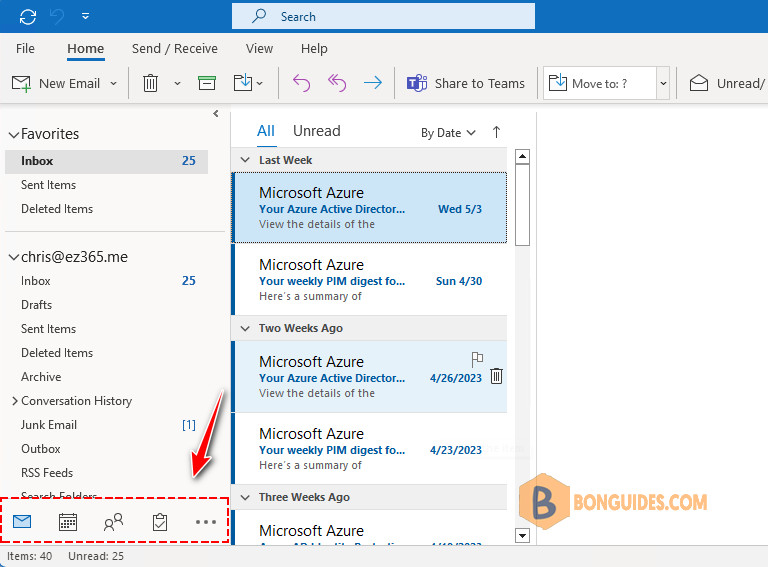Open Sent Items under Favorites
The width and height of the screenshot is (768, 567).
point(107,185)
